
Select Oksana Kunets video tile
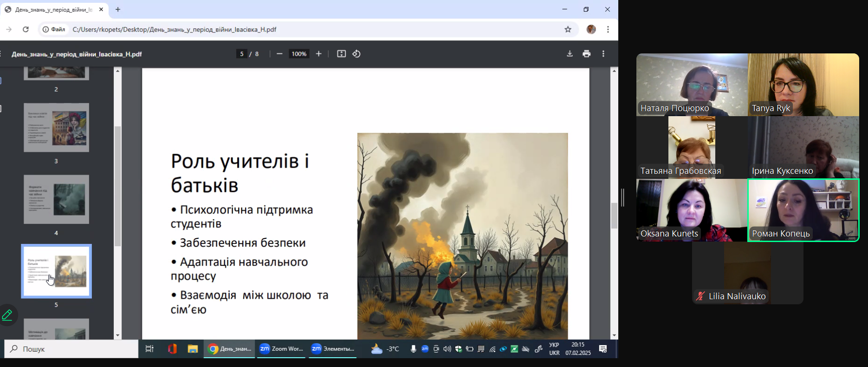[692, 210]
